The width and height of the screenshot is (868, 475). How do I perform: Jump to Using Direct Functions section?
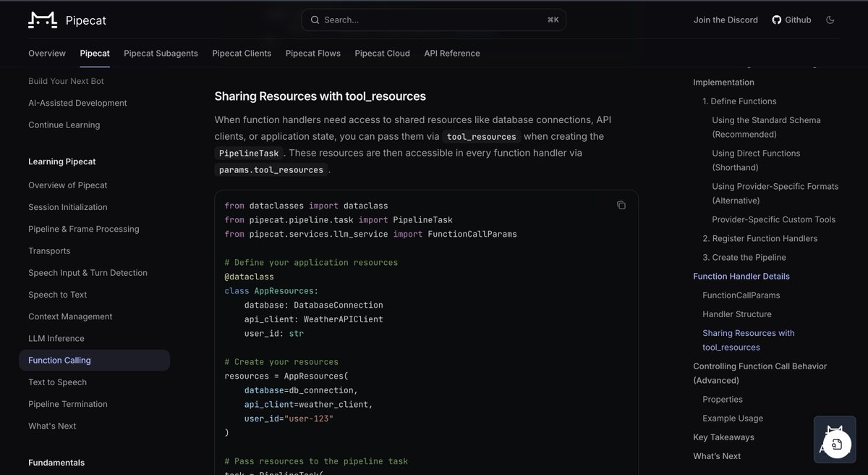[x=756, y=160]
